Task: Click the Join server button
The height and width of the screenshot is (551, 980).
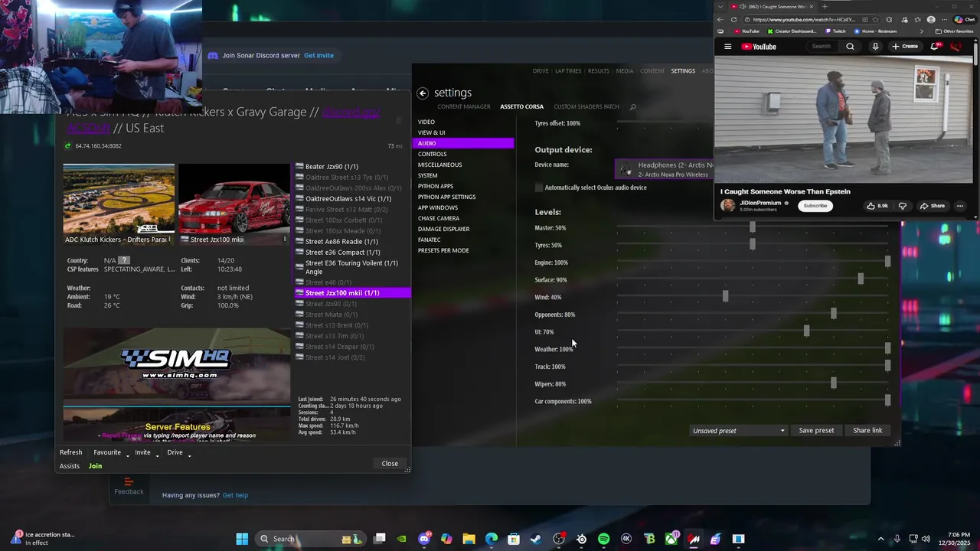Action: tap(95, 466)
